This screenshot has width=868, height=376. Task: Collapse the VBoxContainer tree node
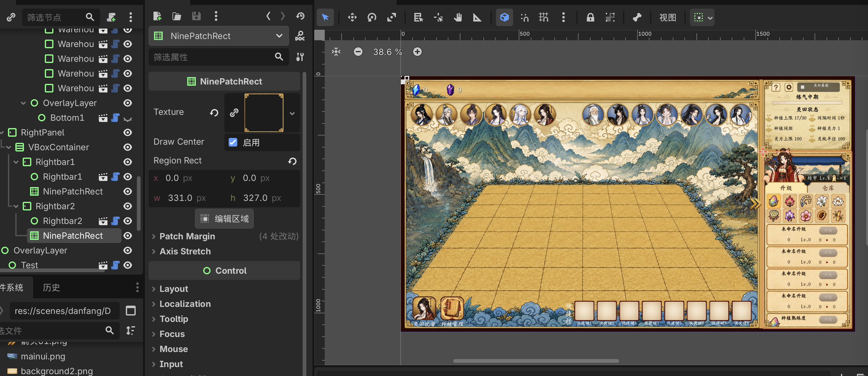coord(8,147)
